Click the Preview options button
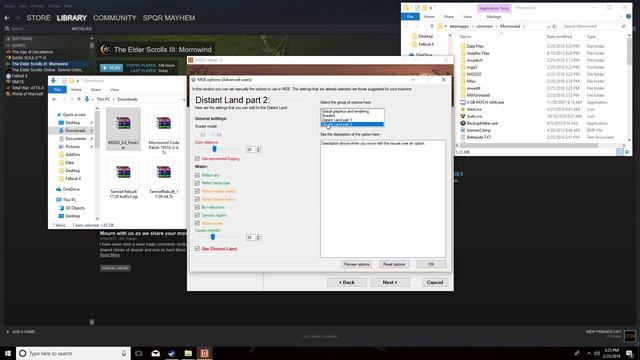 point(356,264)
